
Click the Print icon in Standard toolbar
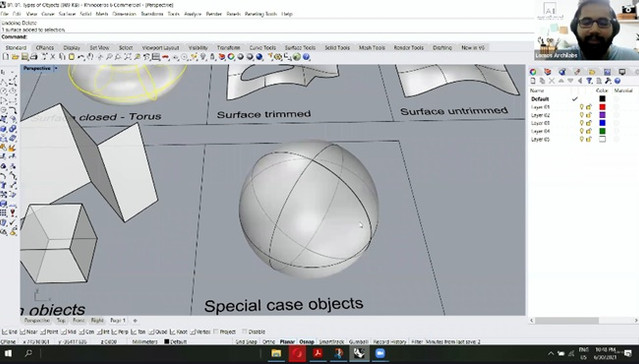pyautogui.click(x=34, y=57)
